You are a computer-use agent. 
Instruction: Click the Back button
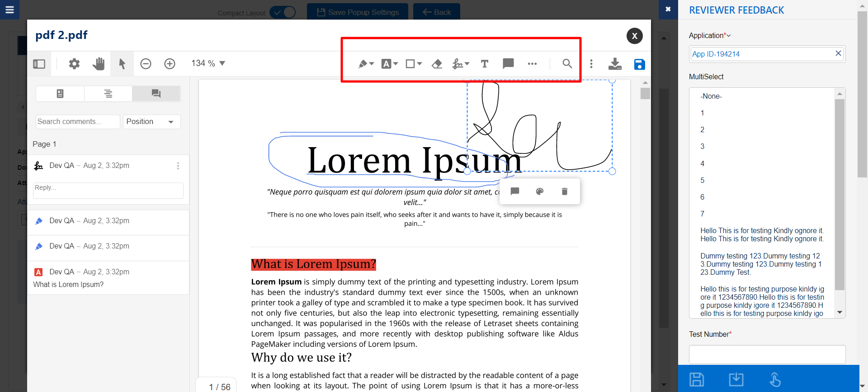(437, 12)
